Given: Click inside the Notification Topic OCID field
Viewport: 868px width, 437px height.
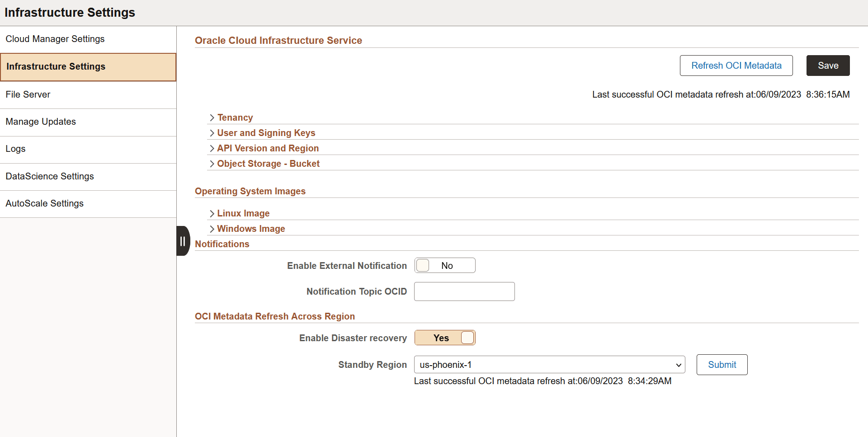Looking at the screenshot, I should pyautogui.click(x=464, y=291).
